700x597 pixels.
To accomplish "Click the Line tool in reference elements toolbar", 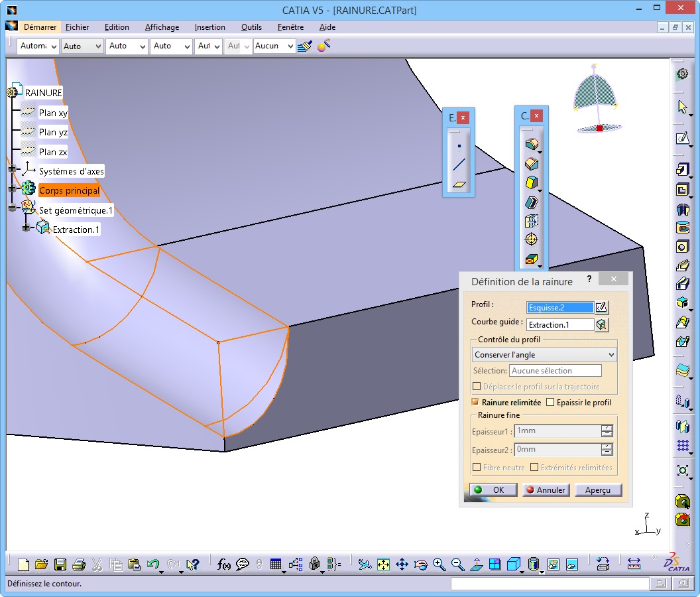I will click(459, 165).
